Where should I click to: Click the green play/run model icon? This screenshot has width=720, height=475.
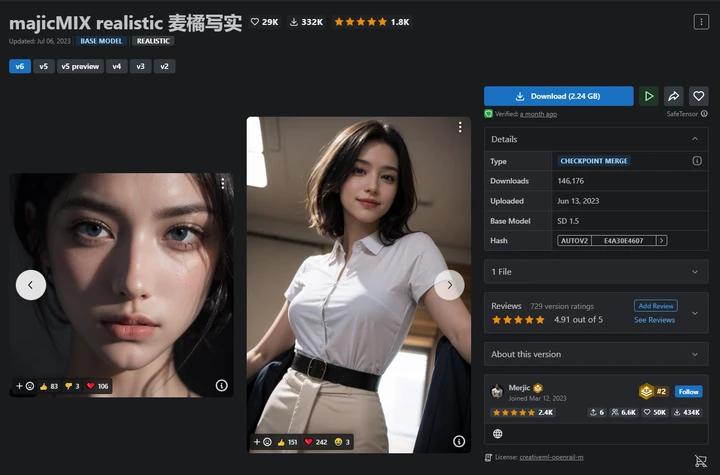click(x=648, y=96)
